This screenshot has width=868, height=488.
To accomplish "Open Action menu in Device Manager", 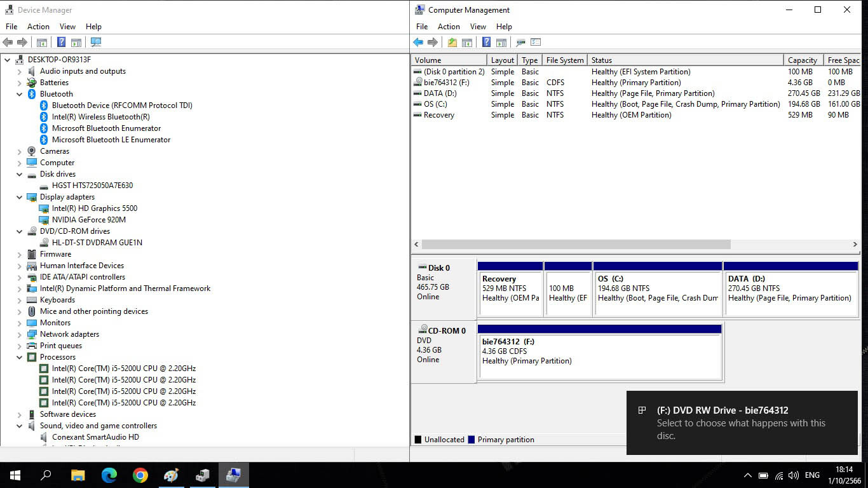I will coord(38,27).
